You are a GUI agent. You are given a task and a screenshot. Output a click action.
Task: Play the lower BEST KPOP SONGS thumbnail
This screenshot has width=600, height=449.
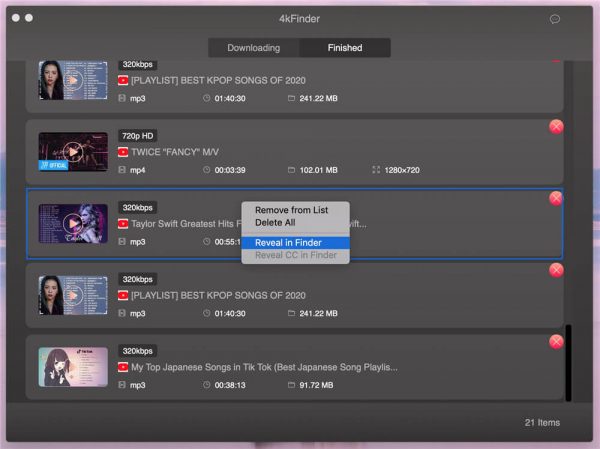(x=73, y=296)
